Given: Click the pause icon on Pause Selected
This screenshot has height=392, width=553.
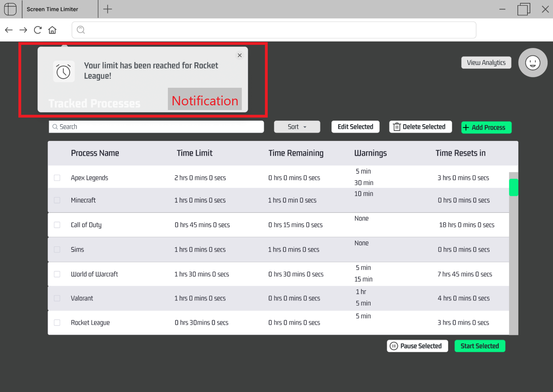Looking at the screenshot, I should pyautogui.click(x=394, y=346).
